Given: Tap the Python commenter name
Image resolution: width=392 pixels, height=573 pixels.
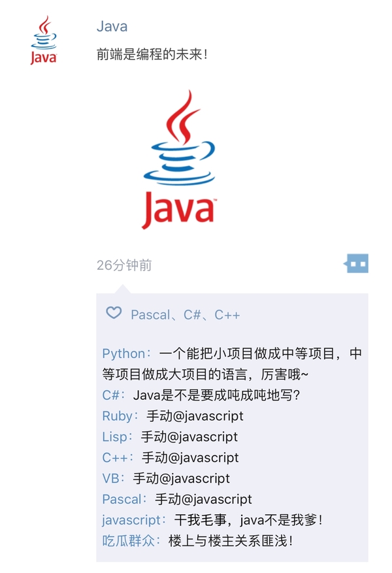Looking at the screenshot, I should pyautogui.click(x=124, y=353).
